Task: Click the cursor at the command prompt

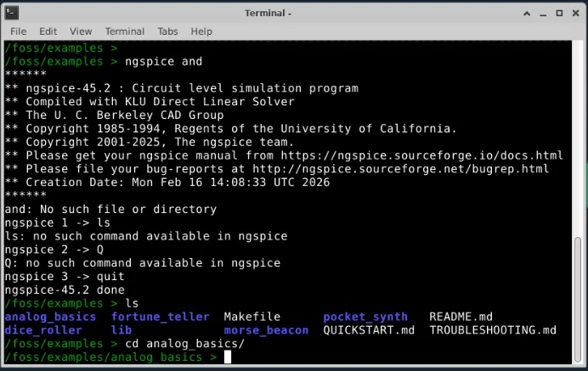Action: 228,357
